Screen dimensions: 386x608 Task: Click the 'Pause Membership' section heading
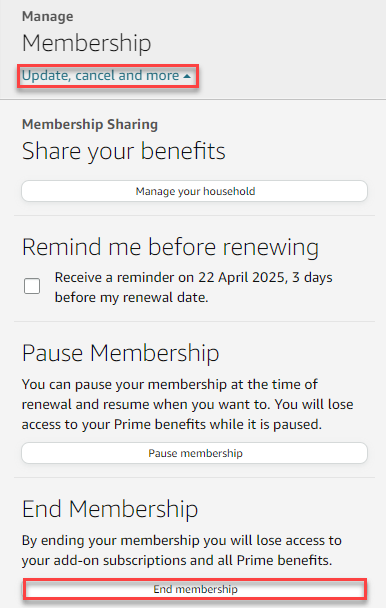point(121,353)
